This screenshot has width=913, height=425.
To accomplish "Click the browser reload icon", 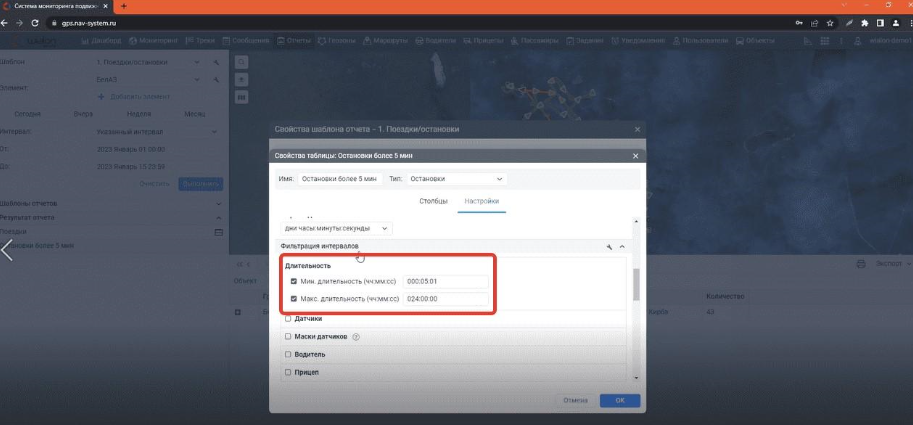I will click(34, 21).
